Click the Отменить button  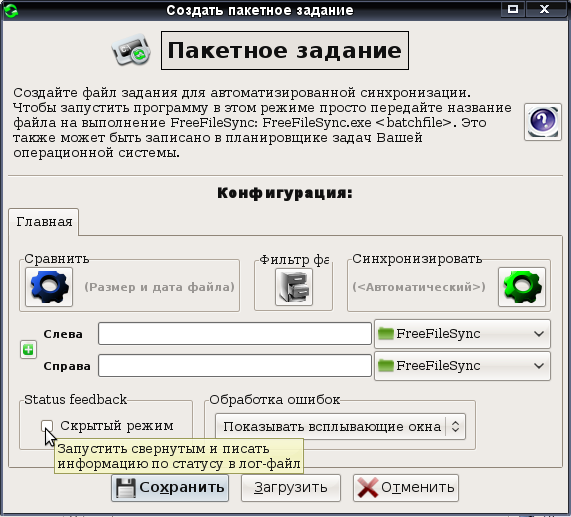pyautogui.click(x=406, y=488)
